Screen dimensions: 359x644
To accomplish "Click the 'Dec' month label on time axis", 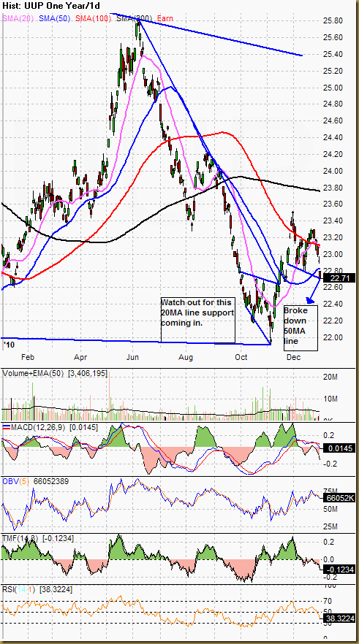I will click(x=294, y=357).
